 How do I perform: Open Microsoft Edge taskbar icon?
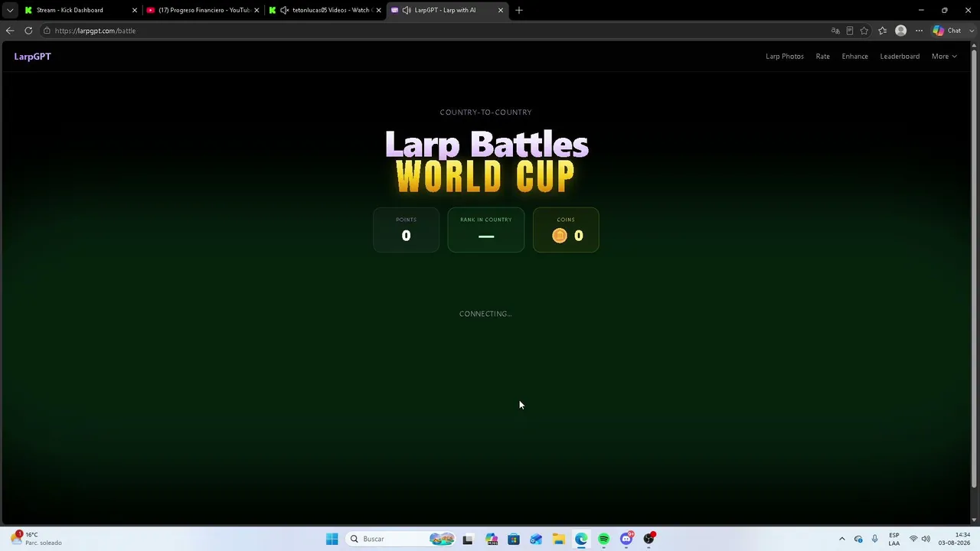pyautogui.click(x=581, y=539)
